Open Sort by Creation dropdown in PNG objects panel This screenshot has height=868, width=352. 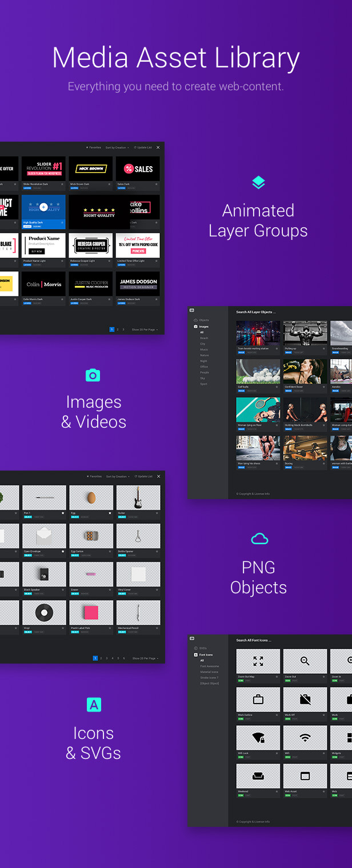point(117,476)
